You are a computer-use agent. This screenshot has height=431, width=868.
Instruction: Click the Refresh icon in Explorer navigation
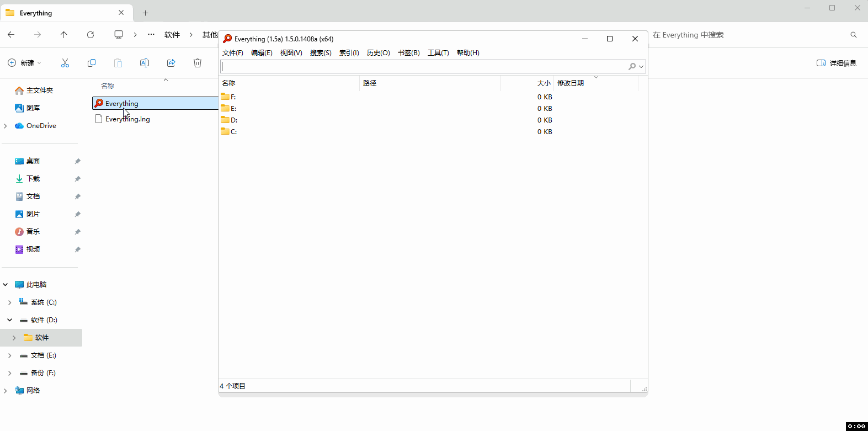coord(90,35)
